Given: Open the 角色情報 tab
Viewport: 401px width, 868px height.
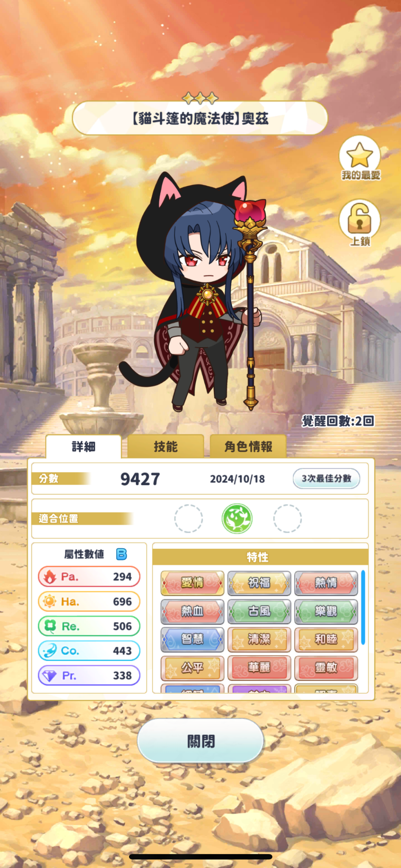Looking at the screenshot, I should (x=248, y=446).
